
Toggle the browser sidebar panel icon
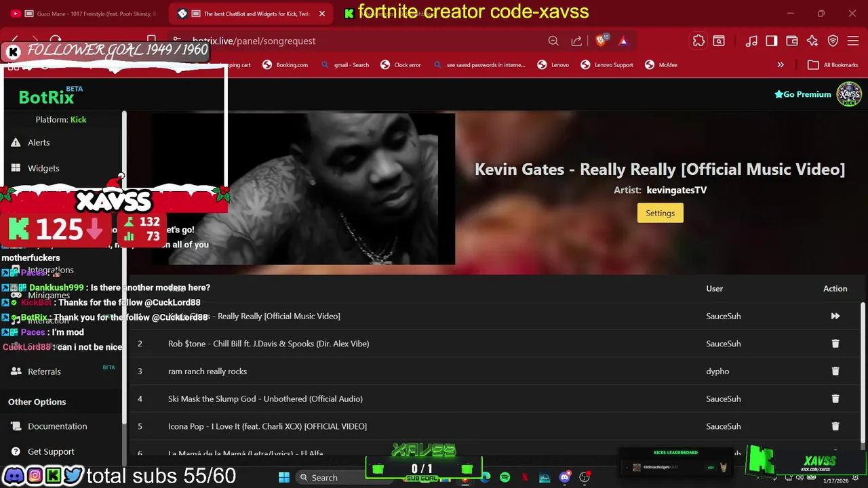coord(772,41)
